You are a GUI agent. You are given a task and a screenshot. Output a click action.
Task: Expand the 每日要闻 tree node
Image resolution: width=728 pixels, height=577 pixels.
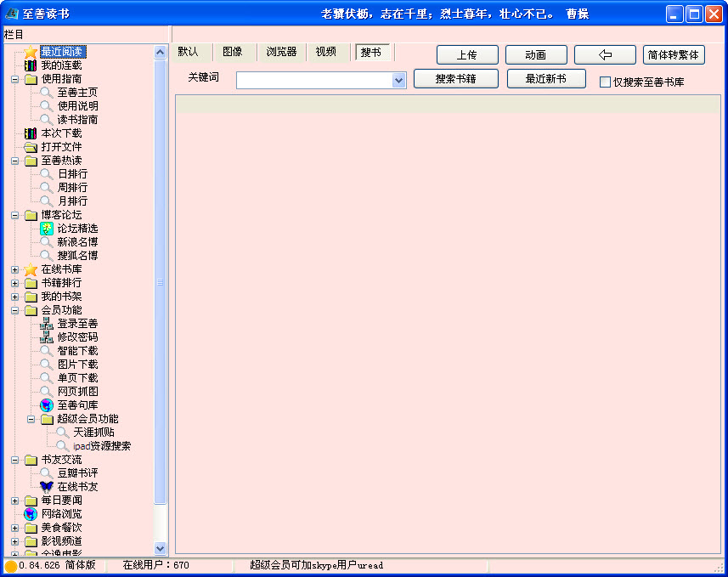pos(15,501)
